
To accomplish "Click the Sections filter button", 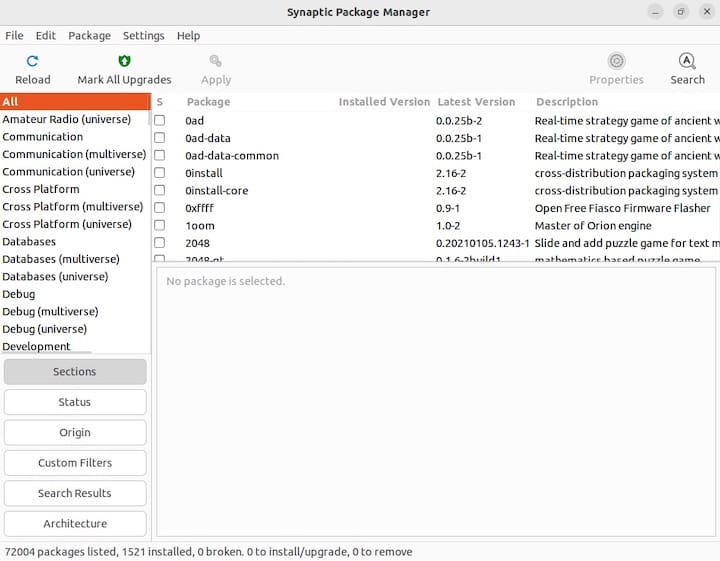I will 75,371.
